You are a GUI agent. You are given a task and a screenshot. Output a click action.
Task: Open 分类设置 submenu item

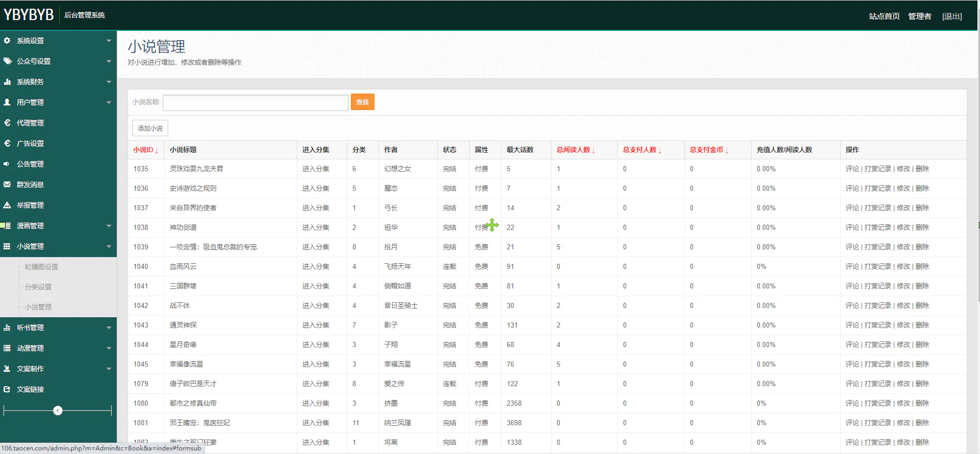coord(38,287)
